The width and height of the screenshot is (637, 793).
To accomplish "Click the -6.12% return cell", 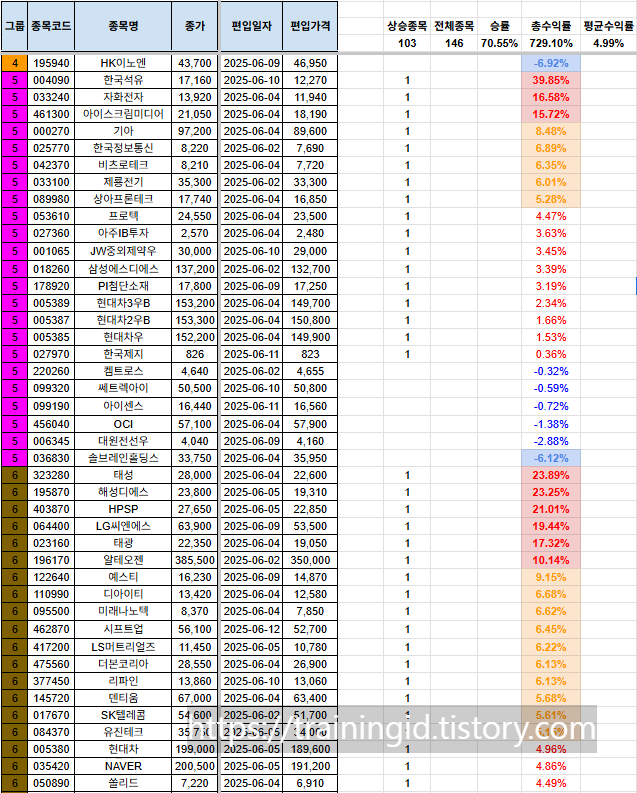I will pyautogui.click(x=551, y=458).
